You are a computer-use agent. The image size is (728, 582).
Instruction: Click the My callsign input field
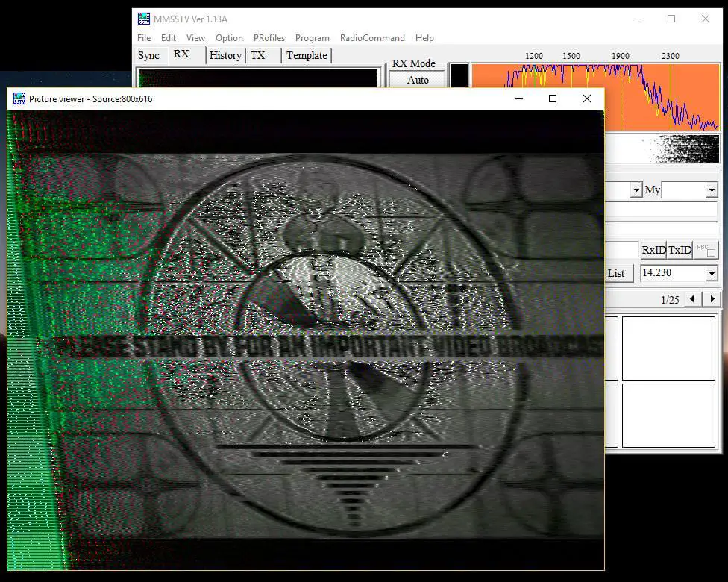(x=684, y=190)
